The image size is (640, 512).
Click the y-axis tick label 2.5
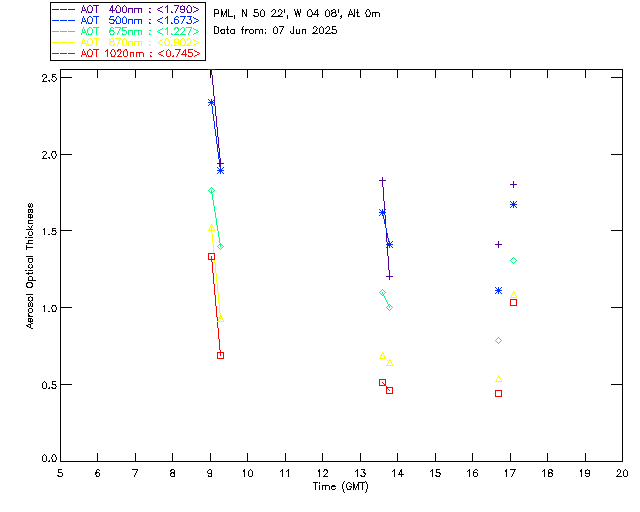coord(49,78)
